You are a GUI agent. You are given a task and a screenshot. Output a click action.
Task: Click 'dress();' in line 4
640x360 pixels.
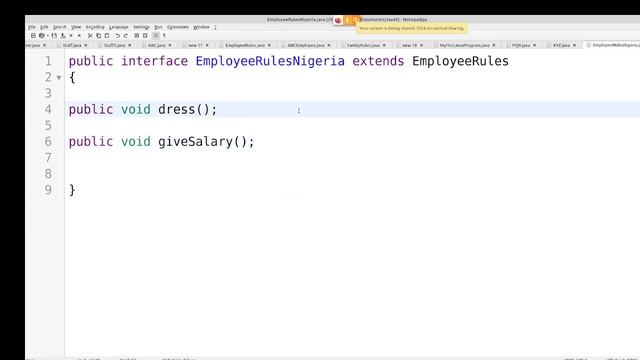pos(188,109)
